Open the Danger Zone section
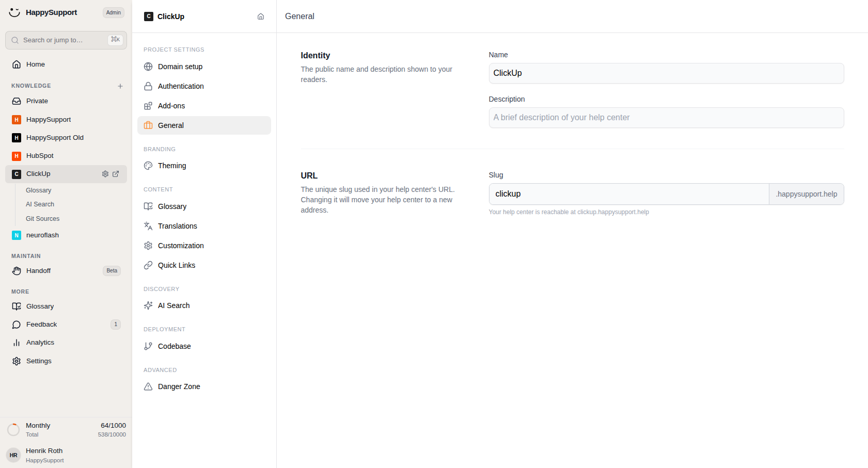The height and width of the screenshot is (468, 868). (x=204, y=386)
